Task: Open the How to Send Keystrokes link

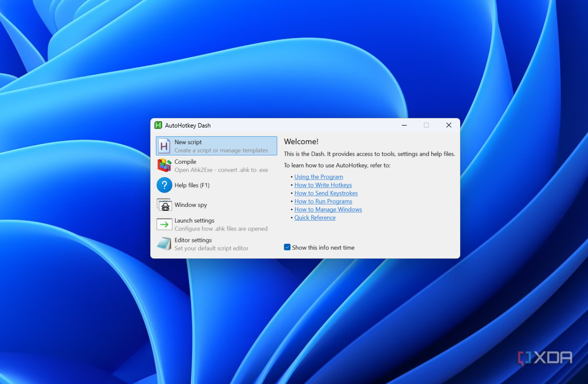Action: click(x=326, y=193)
